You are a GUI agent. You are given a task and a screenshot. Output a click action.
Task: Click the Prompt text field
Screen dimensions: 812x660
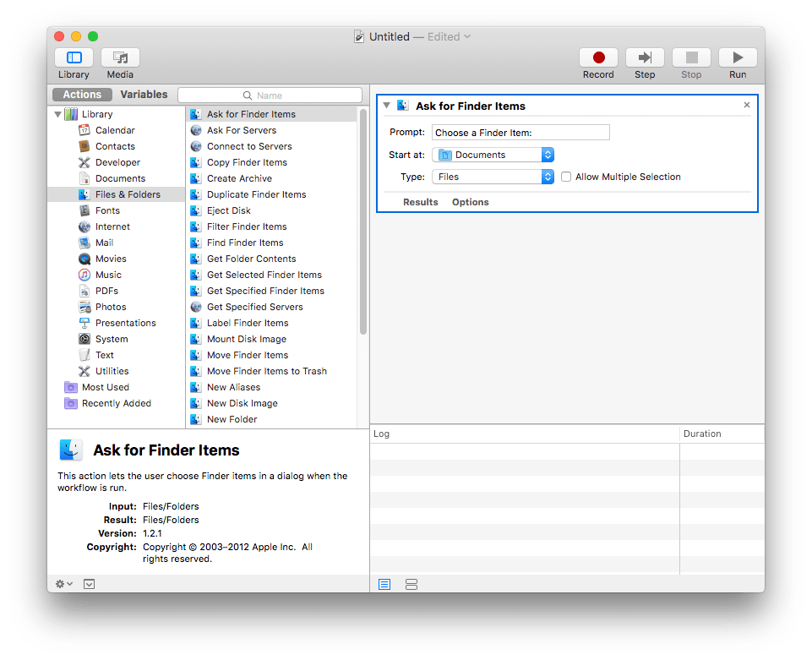[x=520, y=133]
